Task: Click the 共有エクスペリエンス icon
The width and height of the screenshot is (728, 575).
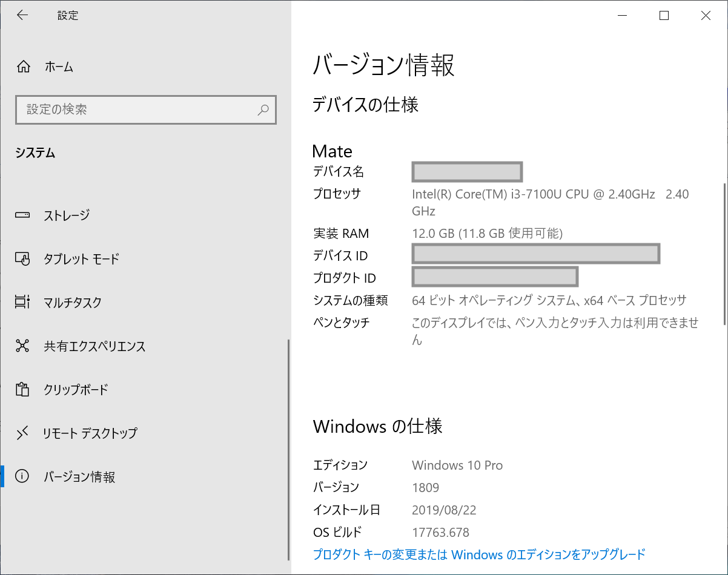Action: tap(22, 346)
